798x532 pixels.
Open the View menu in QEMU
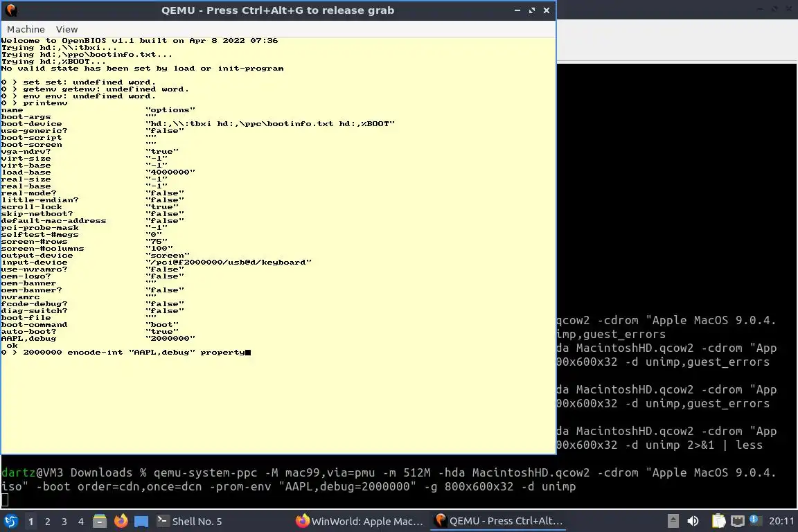[66, 30]
